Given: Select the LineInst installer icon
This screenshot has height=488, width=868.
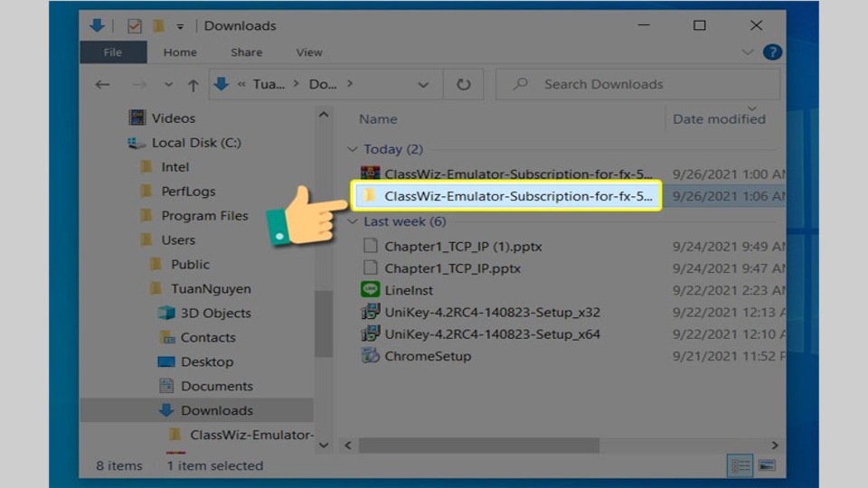Looking at the screenshot, I should pyautogui.click(x=370, y=289).
